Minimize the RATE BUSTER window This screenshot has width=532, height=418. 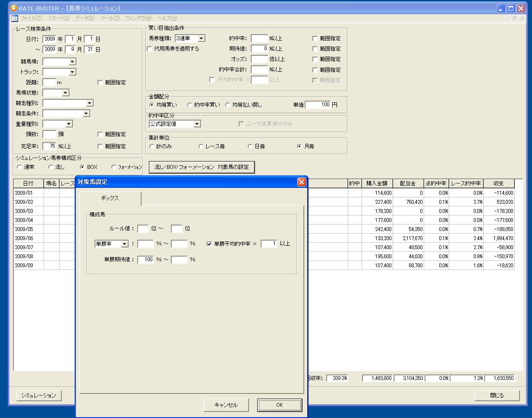point(501,8)
